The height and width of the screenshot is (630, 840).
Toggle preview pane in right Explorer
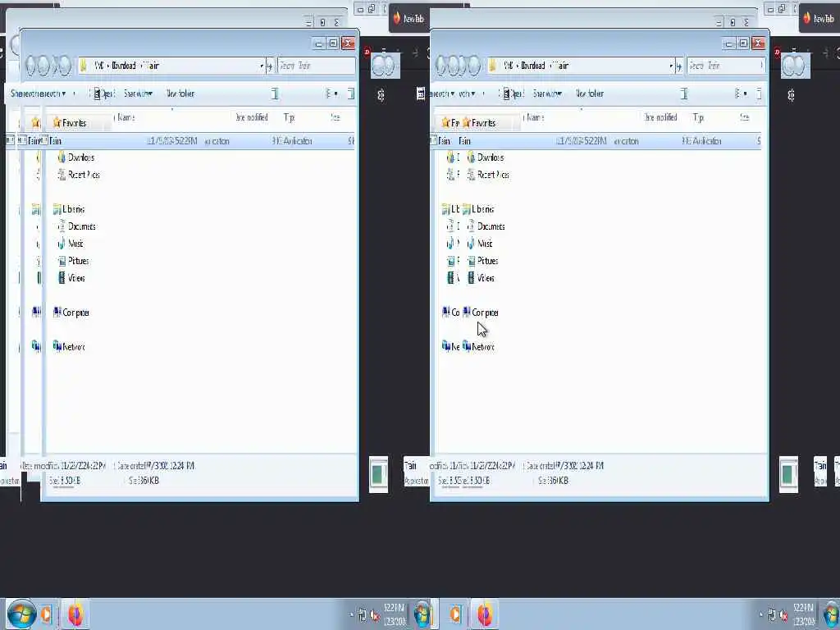tap(759, 94)
